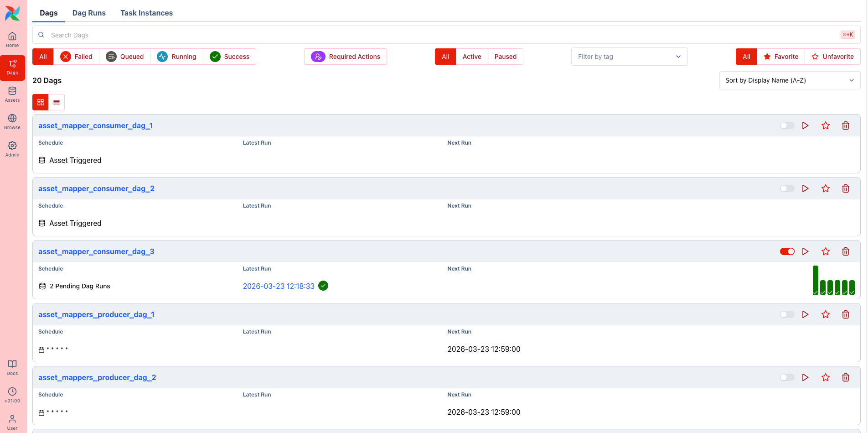Image resolution: width=868 pixels, height=433 pixels.
Task: Open the Browse sidebar menu
Action: [12, 121]
